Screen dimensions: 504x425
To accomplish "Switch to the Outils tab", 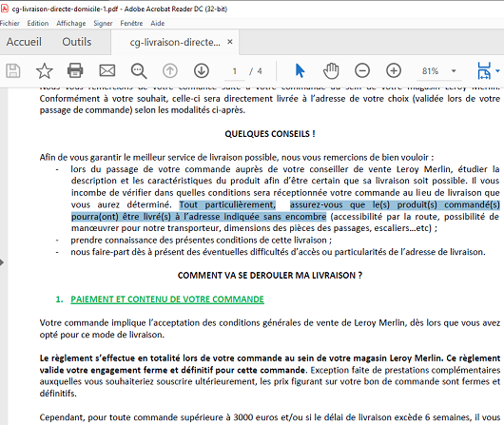I will [x=76, y=42].
